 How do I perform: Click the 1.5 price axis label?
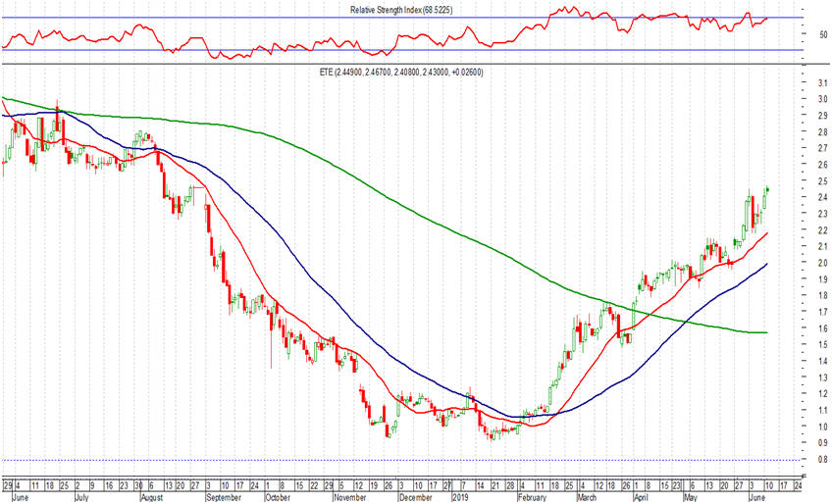click(x=822, y=345)
